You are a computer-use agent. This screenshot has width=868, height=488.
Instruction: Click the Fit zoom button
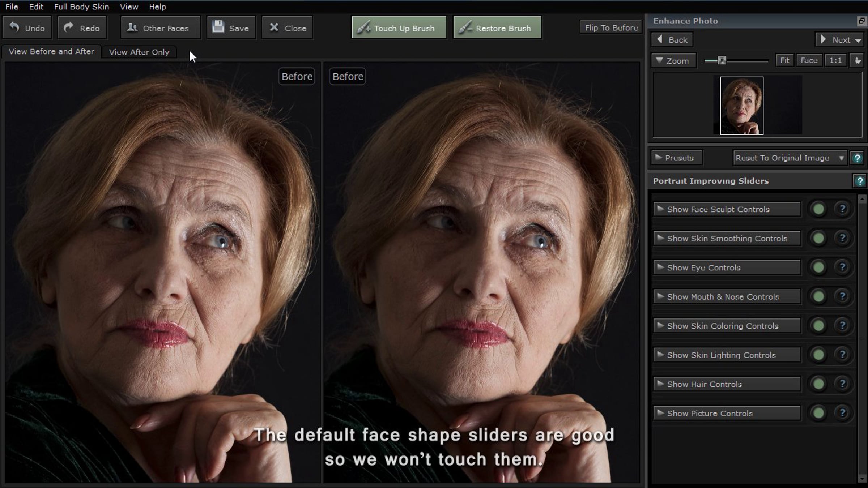(784, 60)
